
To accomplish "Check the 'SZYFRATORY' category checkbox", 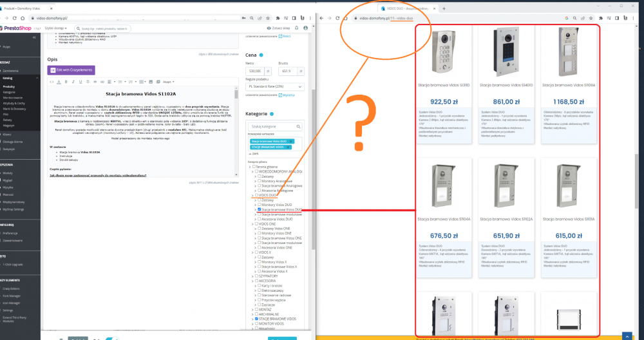I will pyautogui.click(x=257, y=276).
